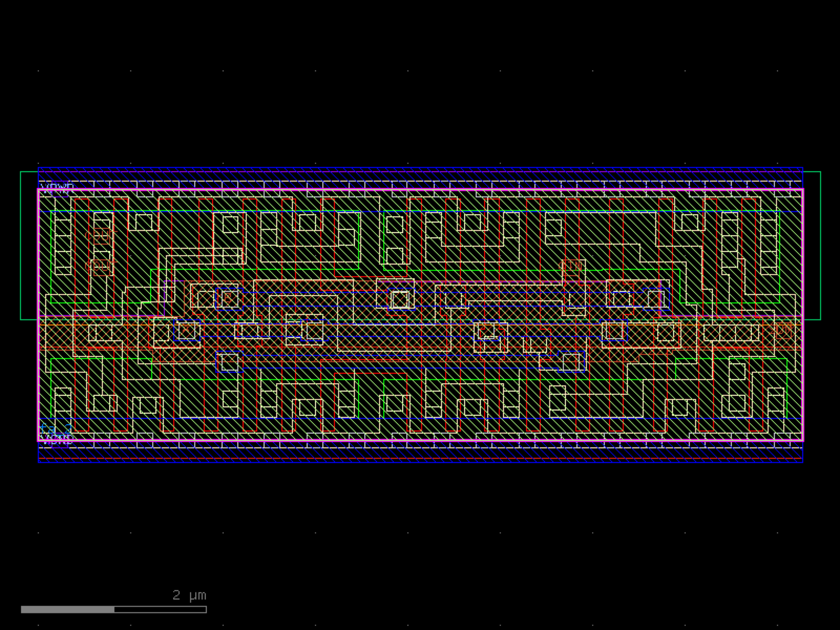Click the VPWR power label
This screenshot has width=840, height=630.
coord(58,188)
